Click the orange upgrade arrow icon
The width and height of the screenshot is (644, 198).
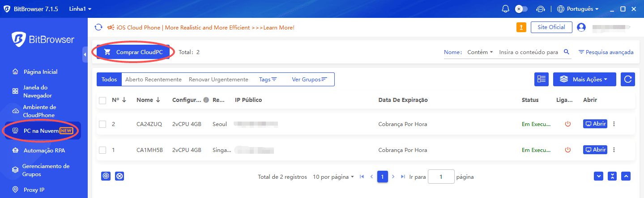click(521, 27)
